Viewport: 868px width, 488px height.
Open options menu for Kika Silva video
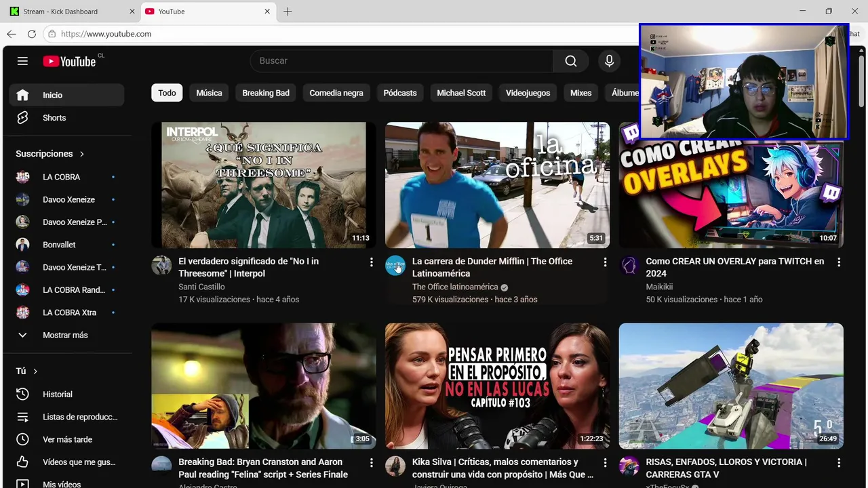click(x=605, y=463)
